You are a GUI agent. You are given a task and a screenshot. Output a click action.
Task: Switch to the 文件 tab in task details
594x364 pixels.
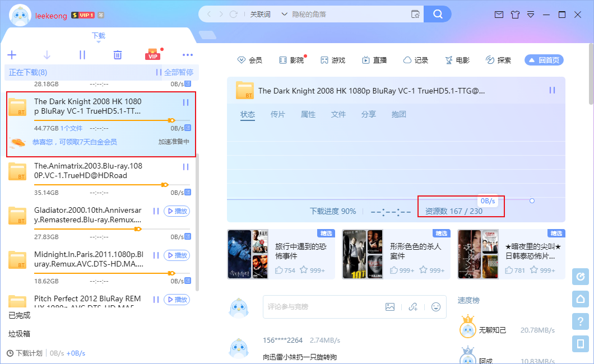338,114
